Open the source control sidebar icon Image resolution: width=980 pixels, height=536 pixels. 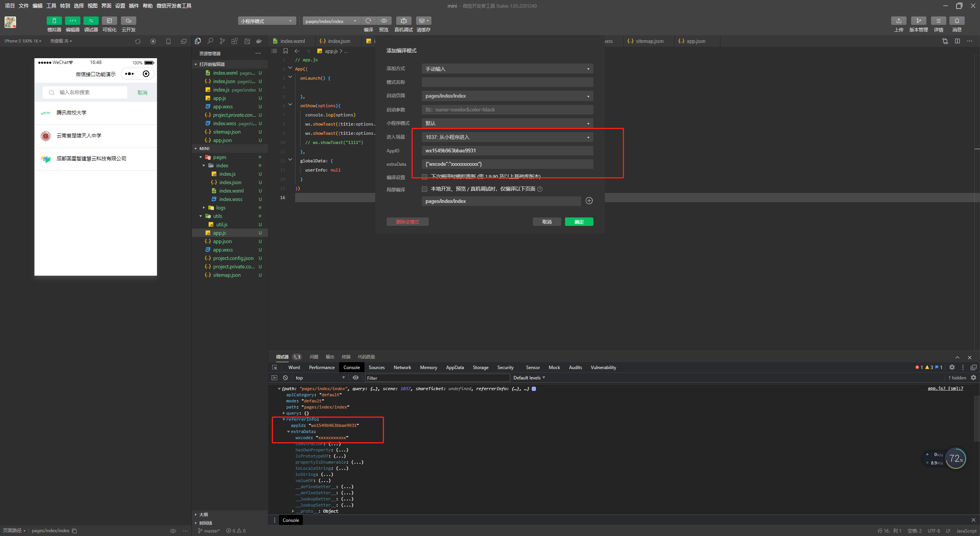[222, 41]
